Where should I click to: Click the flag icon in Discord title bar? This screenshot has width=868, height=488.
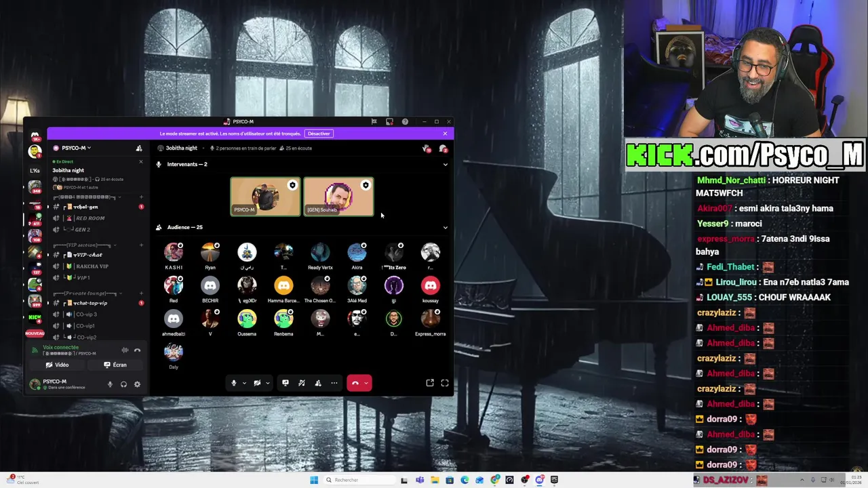374,122
